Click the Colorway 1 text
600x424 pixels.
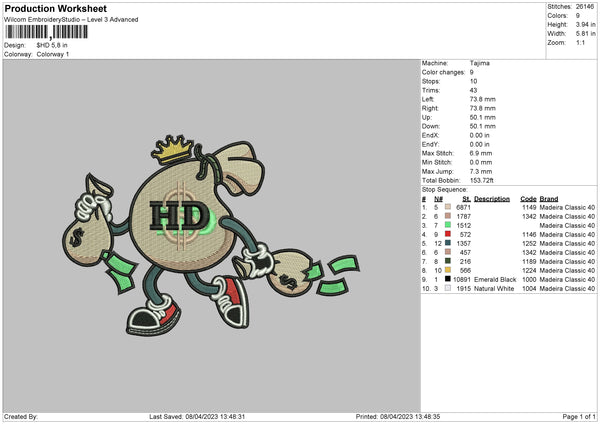tap(53, 53)
